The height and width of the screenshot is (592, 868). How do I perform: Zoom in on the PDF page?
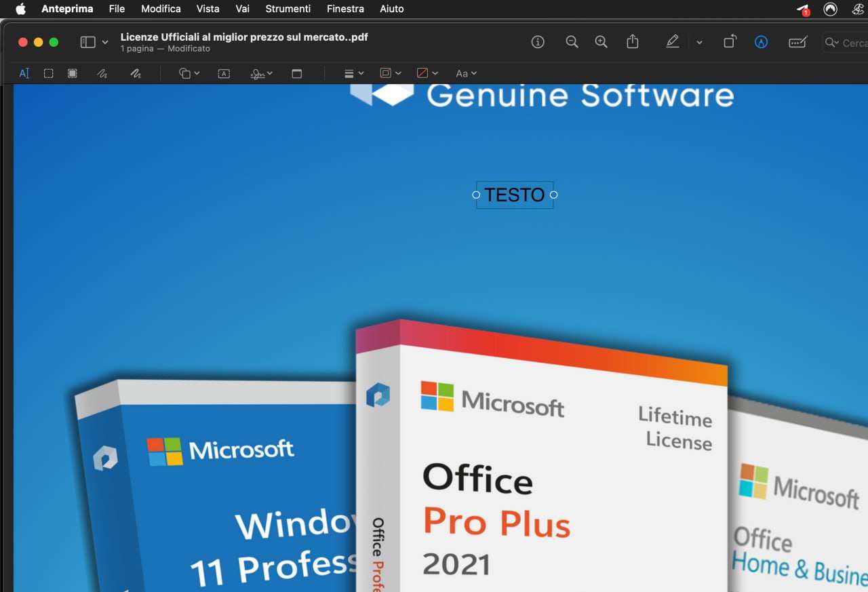601,42
